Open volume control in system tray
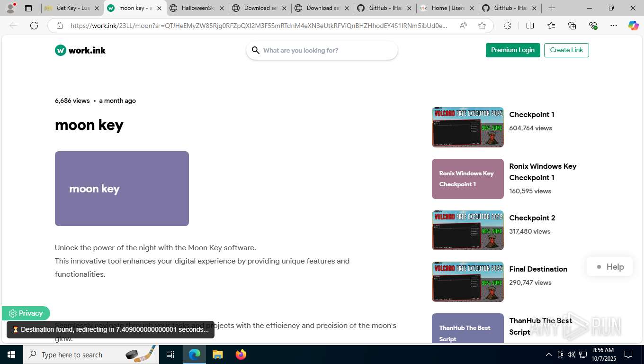Screen dimensions: 644x364 [x=572, y=355]
